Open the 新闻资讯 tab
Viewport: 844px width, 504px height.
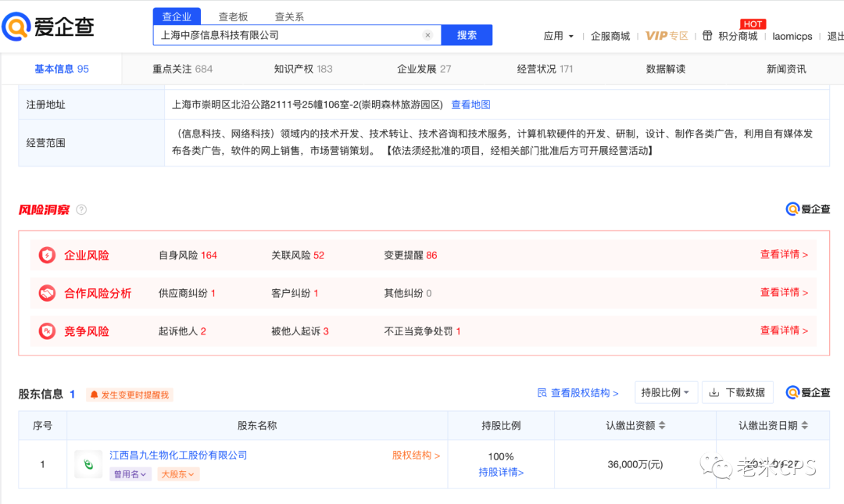(786, 69)
